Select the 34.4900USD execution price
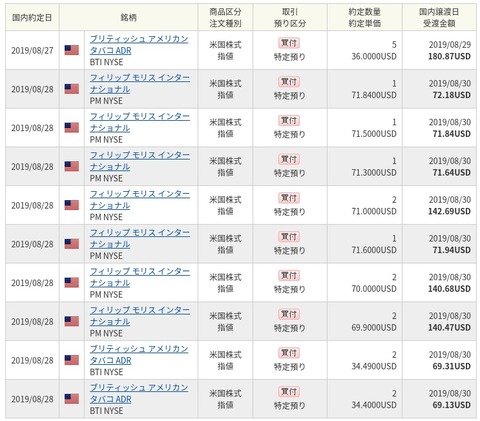The image size is (480, 421). coord(374,366)
